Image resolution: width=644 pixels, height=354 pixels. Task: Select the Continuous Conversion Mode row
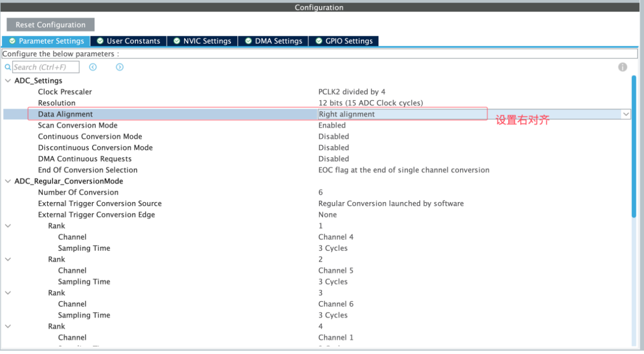pos(90,136)
